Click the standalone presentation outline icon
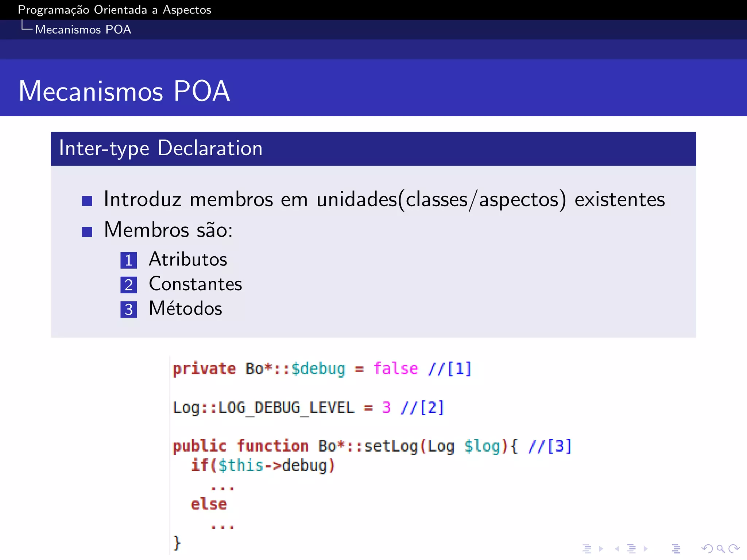The height and width of the screenshot is (560, 747). pyautogui.click(x=676, y=549)
